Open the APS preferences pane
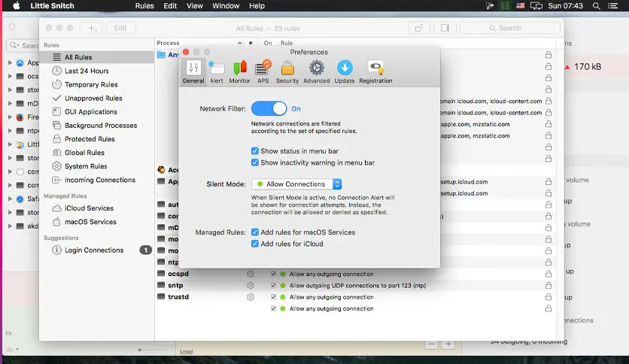 263,72
